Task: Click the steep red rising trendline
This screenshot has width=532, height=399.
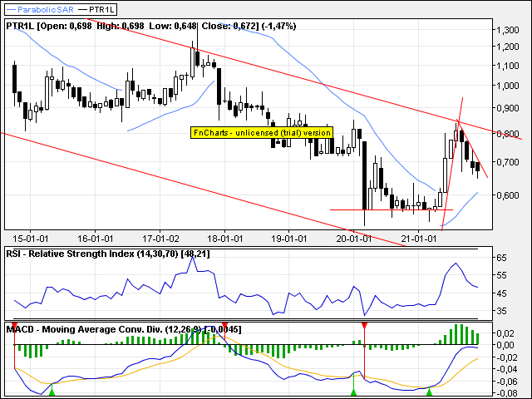Action: [x=452, y=165]
